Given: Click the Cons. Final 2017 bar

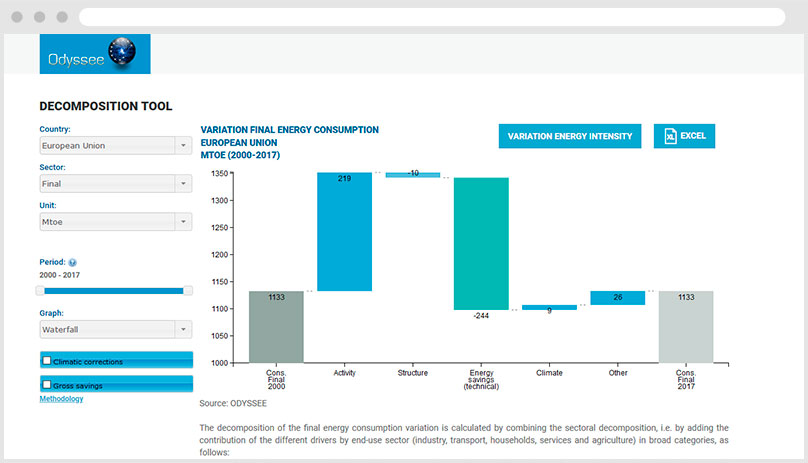Looking at the screenshot, I should tap(685, 326).
